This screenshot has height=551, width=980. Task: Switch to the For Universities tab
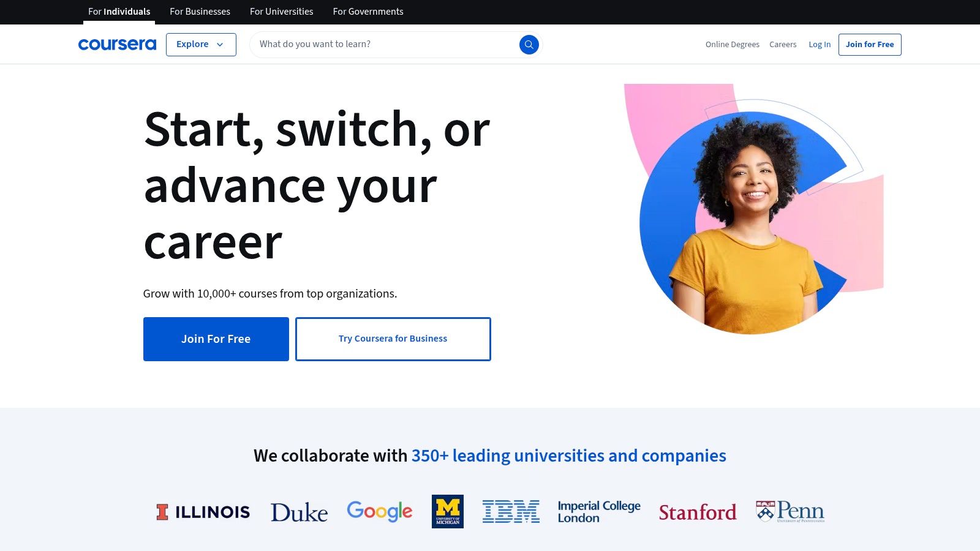pos(281,12)
